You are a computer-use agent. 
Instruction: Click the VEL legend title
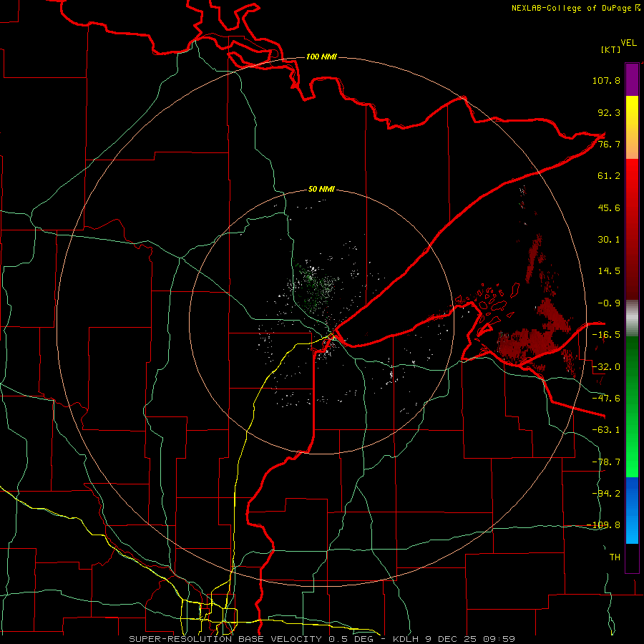tap(628, 43)
